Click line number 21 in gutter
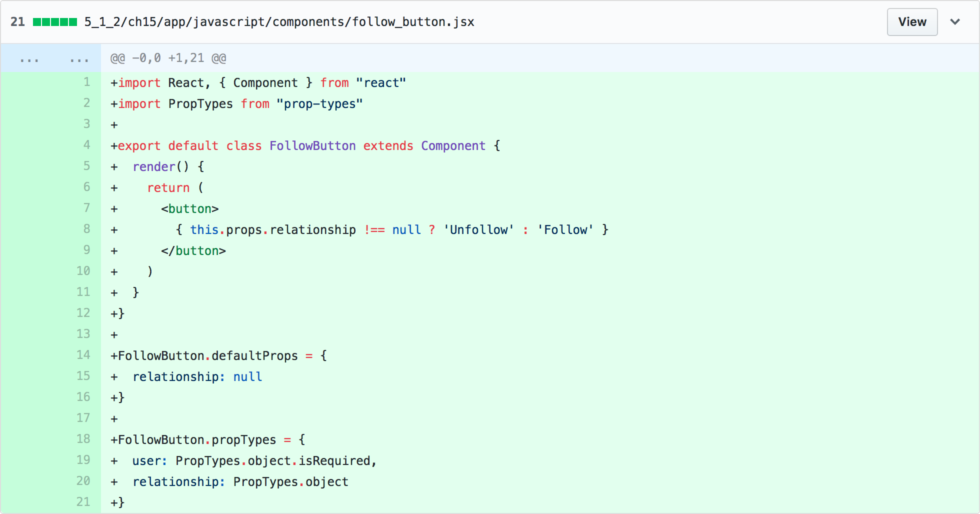Viewport: 980px width, 514px height. [x=83, y=502]
